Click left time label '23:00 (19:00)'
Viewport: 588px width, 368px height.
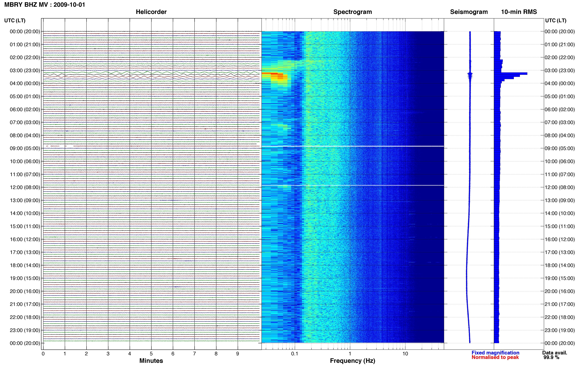click(25, 330)
